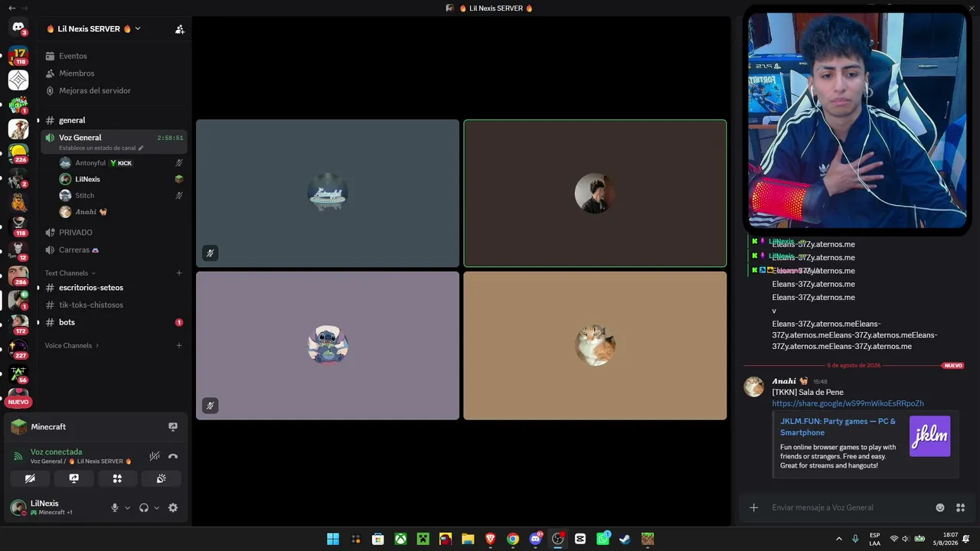980x551 pixels.
Task: Open Steam from the taskbar
Action: (x=625, y=539)
